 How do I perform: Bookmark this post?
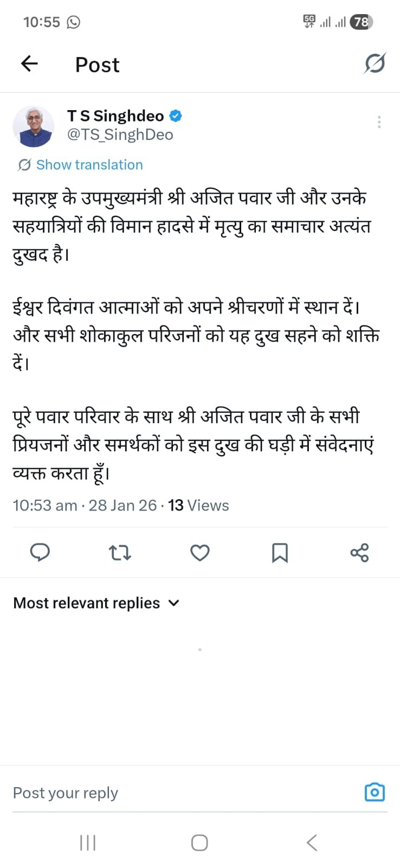coord(280,553)
